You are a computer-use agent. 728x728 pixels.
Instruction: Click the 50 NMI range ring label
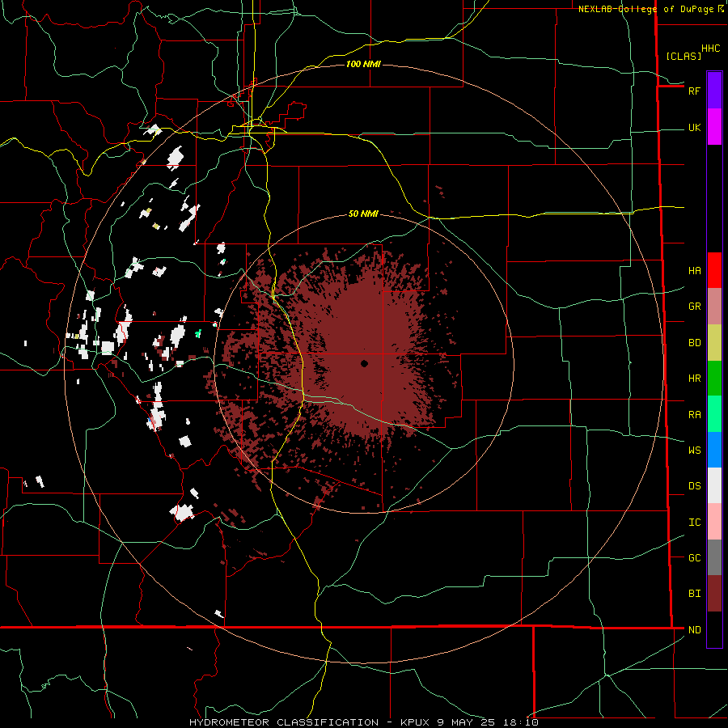(x=363, y=214)
